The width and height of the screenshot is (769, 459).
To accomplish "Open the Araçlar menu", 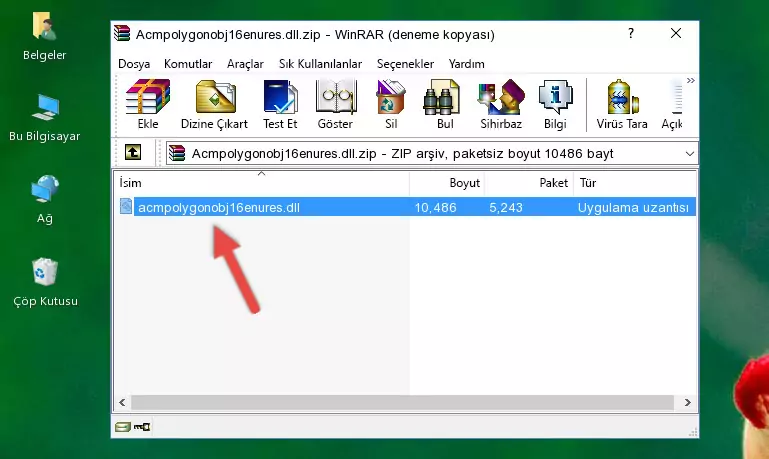I will 245,64.
